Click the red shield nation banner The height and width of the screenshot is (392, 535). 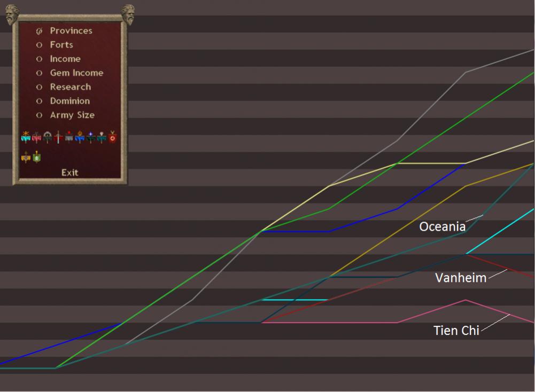click(x=113, y=138)
